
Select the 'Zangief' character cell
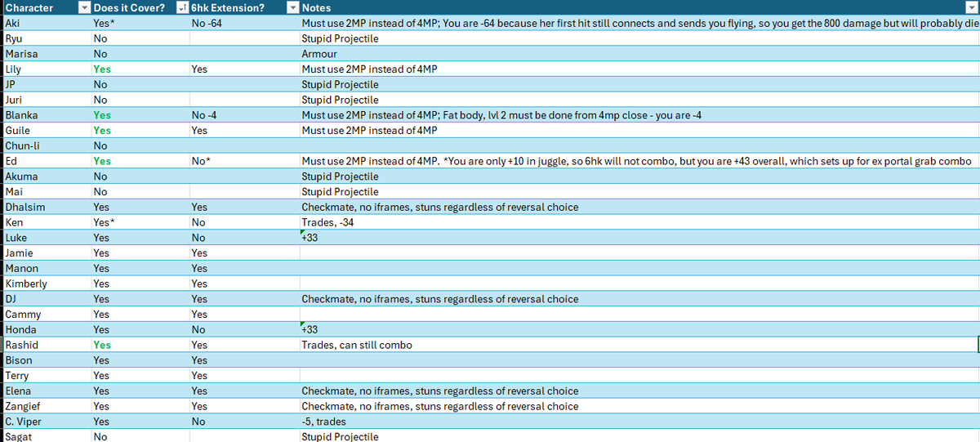[46, 406]
